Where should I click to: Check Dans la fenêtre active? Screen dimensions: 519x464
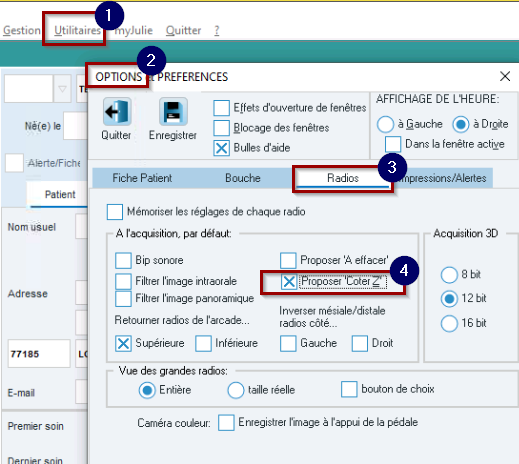coord(393,144)
